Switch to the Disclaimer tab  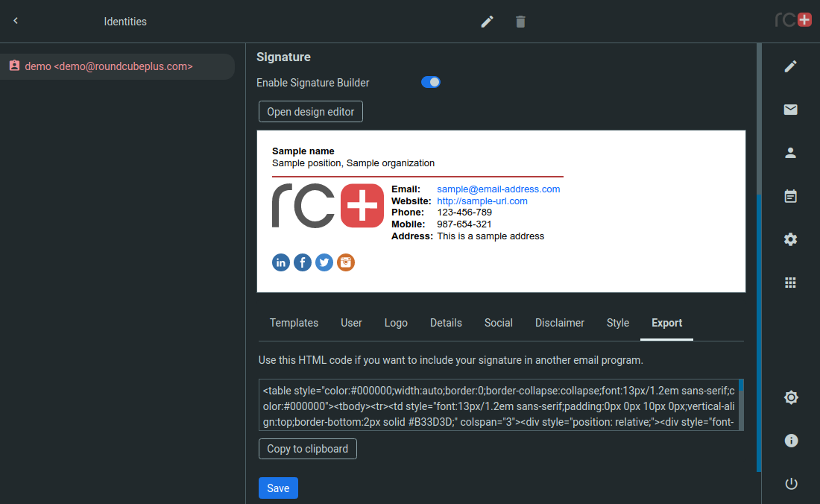pos(560,323)
